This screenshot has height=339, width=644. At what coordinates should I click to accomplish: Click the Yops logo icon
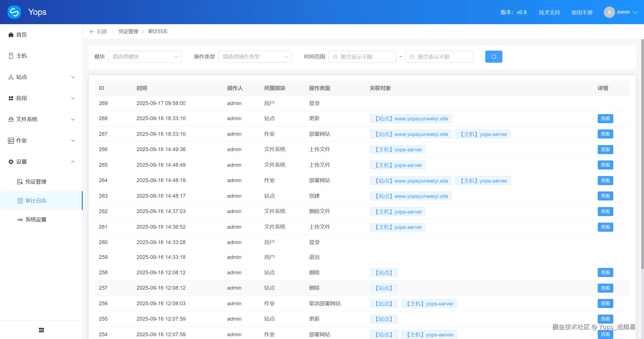[14, 12]
